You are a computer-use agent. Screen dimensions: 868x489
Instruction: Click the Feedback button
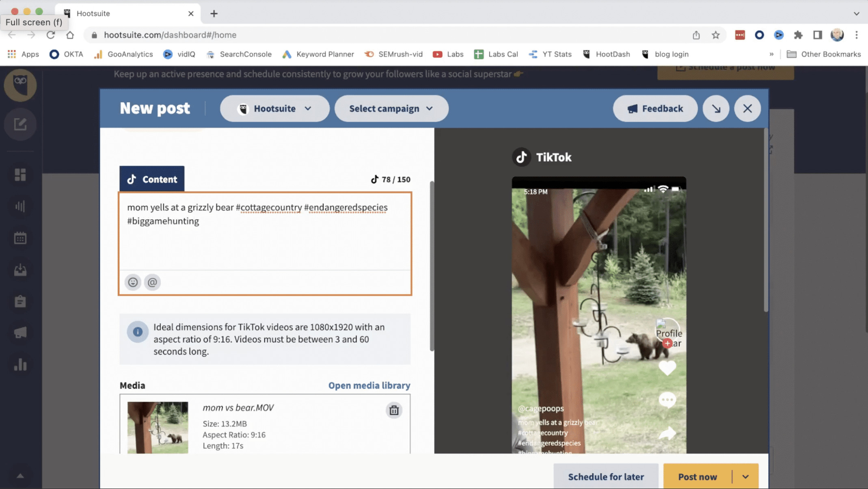click(x=655, y=108)
